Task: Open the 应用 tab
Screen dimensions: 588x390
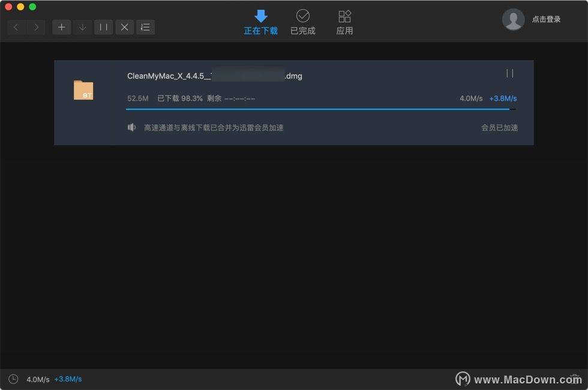Action: (x=344, y=23)
